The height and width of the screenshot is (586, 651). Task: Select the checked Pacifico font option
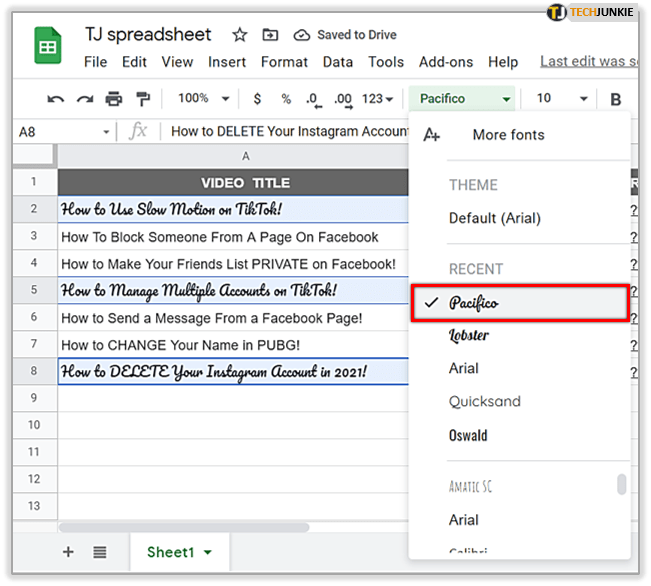520,303
